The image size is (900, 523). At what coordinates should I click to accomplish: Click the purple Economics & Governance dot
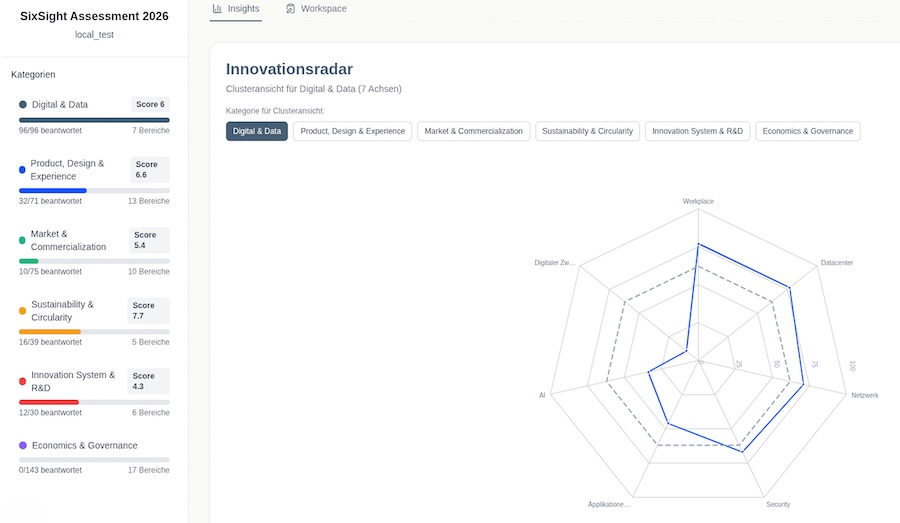click(23, 445)
